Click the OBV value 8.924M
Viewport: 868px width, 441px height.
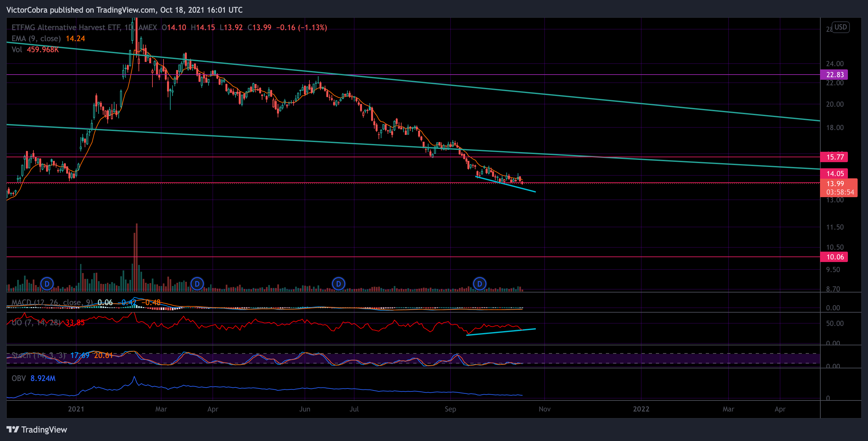[x=43, y=378]
